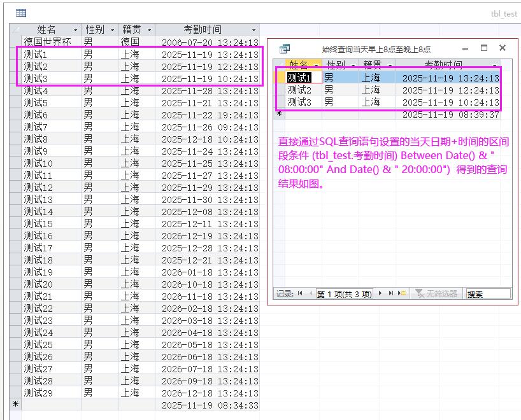Viewport: 521px width, 420px height.
Task: Select row selector for 测试2 in query
Action: [x=280, y=90]
